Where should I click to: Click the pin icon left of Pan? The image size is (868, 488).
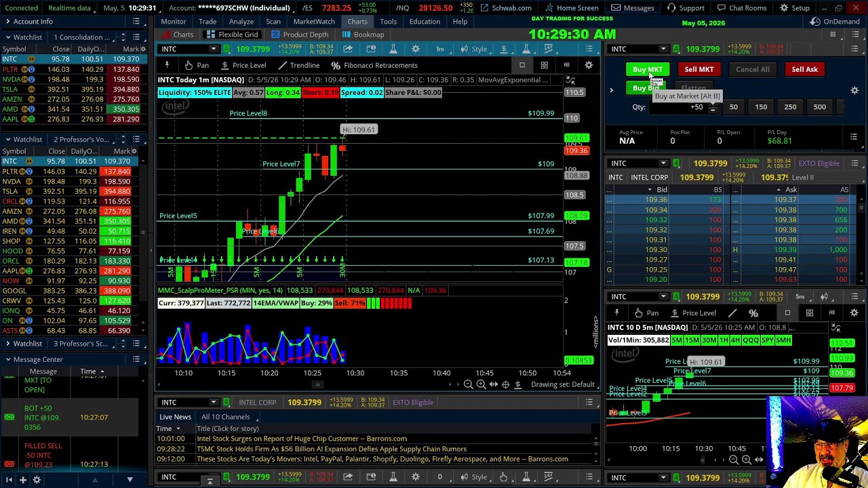(167, 65)
